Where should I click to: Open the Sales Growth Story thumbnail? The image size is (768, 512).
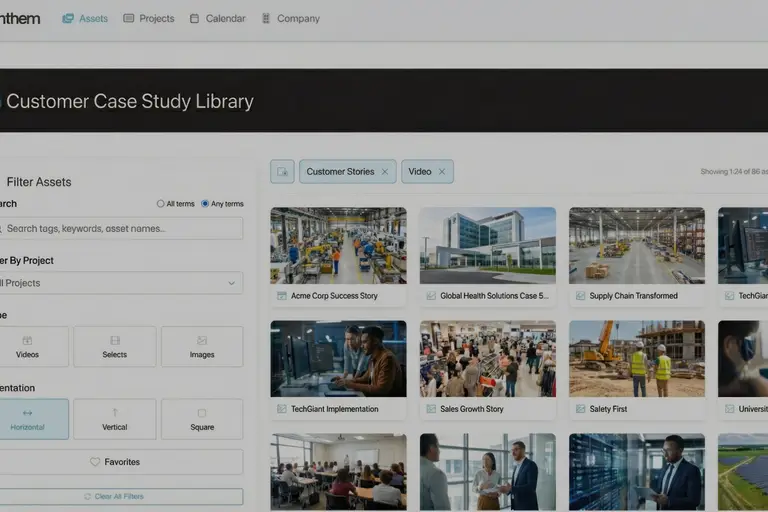point(488,359)
